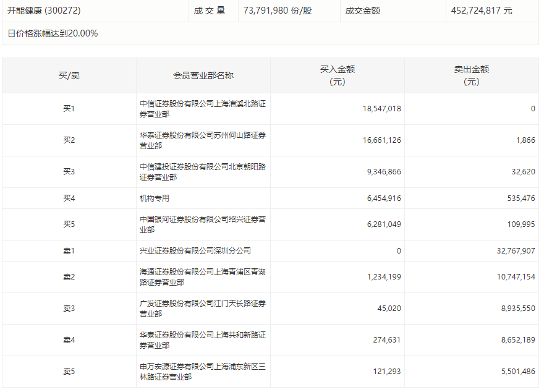The image size is (544, 392).
Task: Click 兴业证券股份有限公司深圳分公司 name
Action: [x=195, y=251]
